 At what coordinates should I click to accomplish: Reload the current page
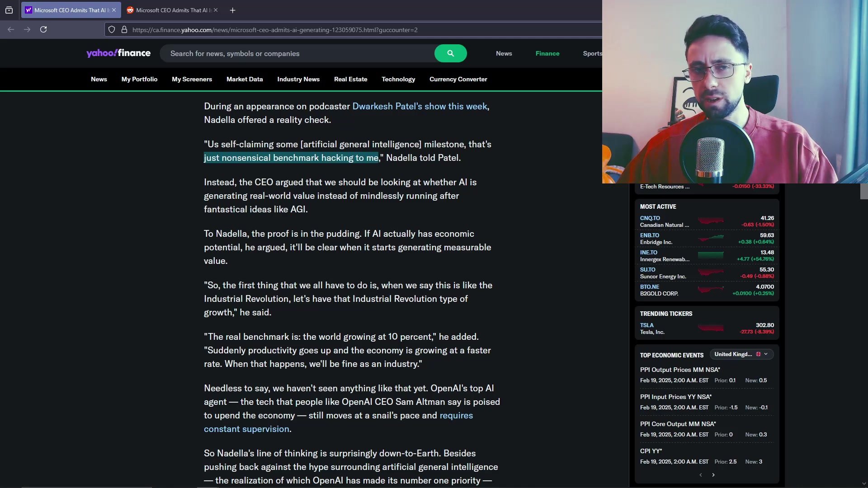click(43, 29)
